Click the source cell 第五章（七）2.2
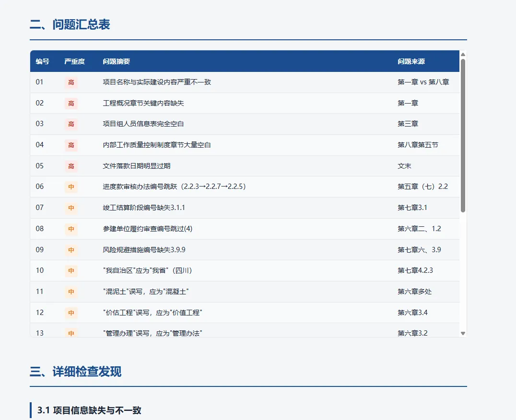 [423, 187]
